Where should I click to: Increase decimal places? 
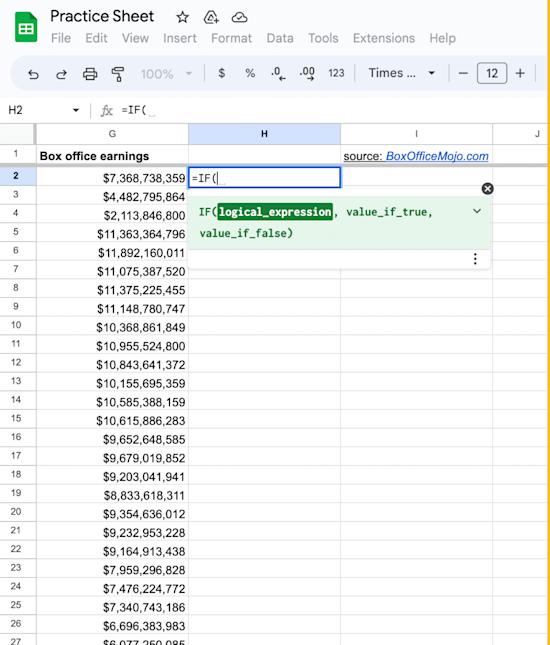[x=307, y=74]
